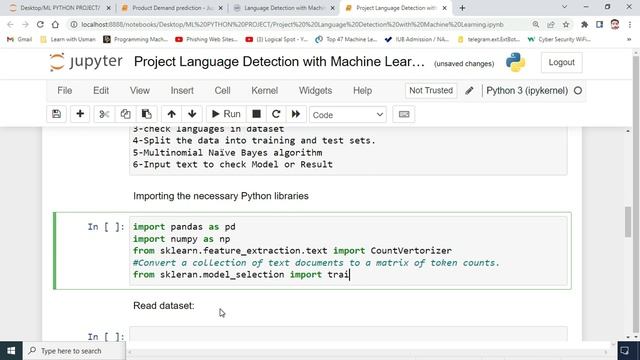Open the Learn with Usman bookmark
Image resolution: width=640 pixels, height=360 pixels.
coord(68,39)
